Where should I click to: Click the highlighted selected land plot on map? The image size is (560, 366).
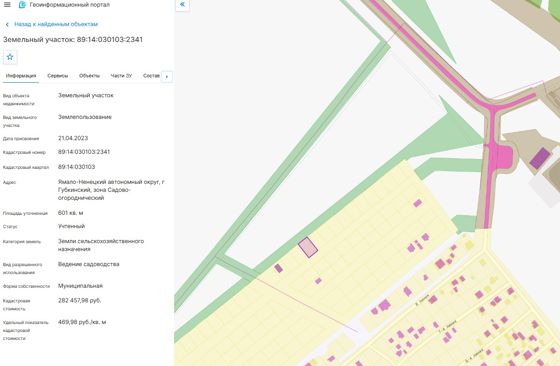click(x=308, y=247)
